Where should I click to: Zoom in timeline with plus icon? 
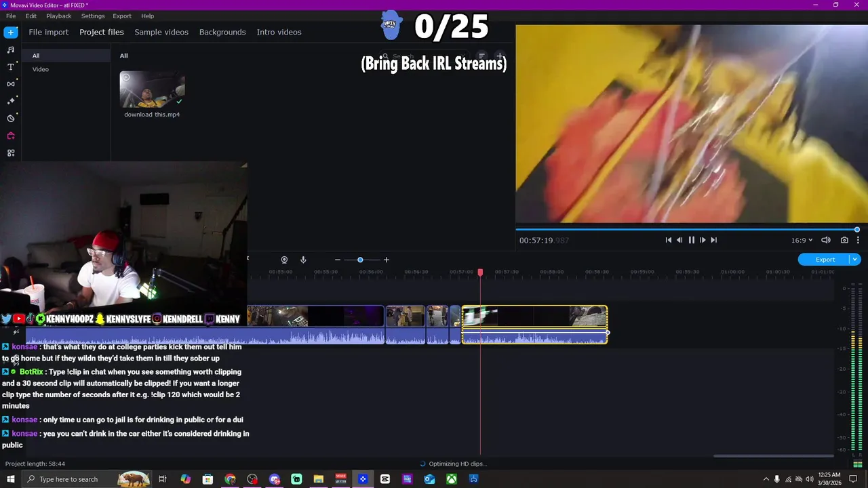coord(387,260)
